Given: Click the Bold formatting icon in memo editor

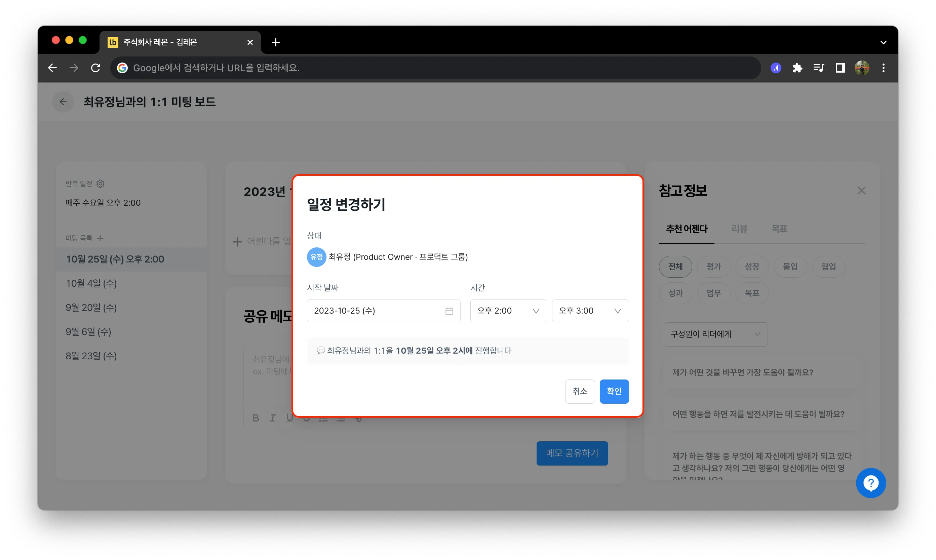Looking at the screenshot, I should point(256,418).
